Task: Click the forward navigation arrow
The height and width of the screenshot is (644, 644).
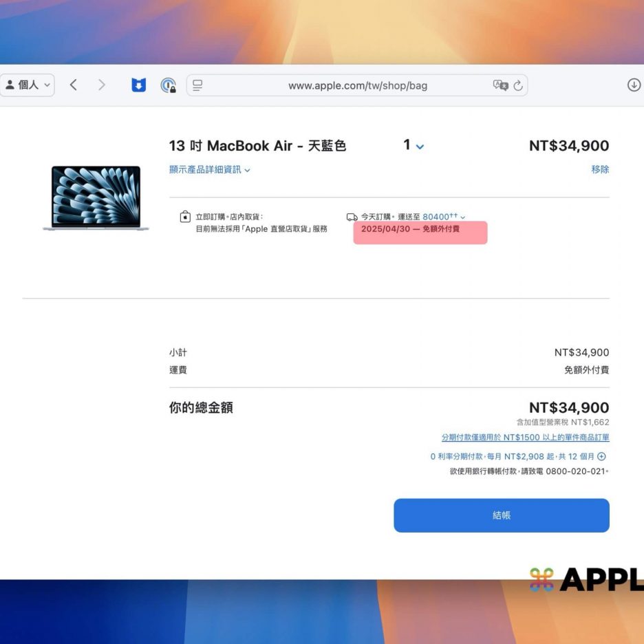Action: [x=102, y=85]
